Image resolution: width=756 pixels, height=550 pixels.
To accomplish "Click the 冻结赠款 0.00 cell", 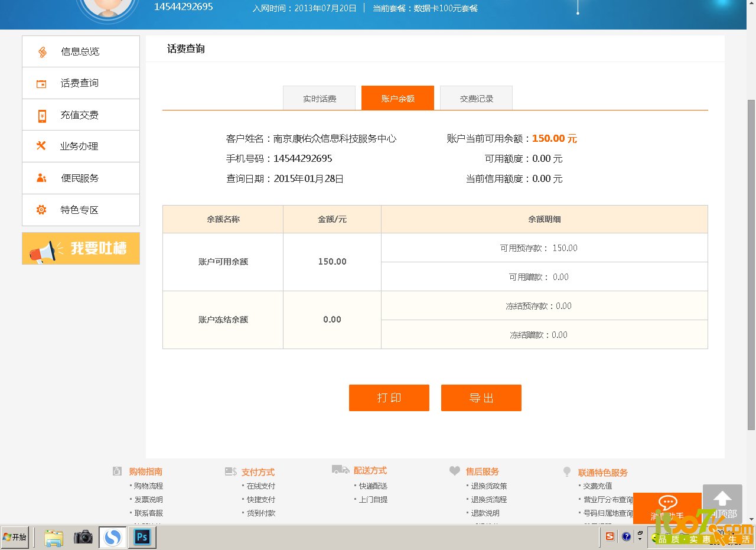I will (x=545, y=335).
